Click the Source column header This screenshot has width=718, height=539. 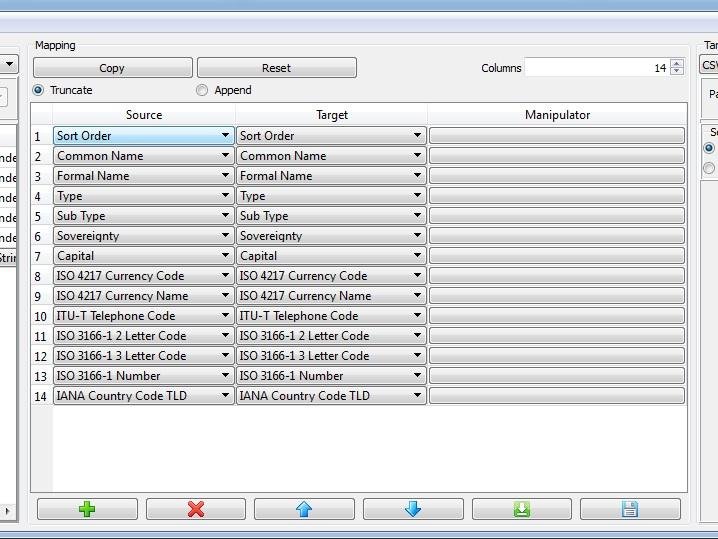point(144,114)
